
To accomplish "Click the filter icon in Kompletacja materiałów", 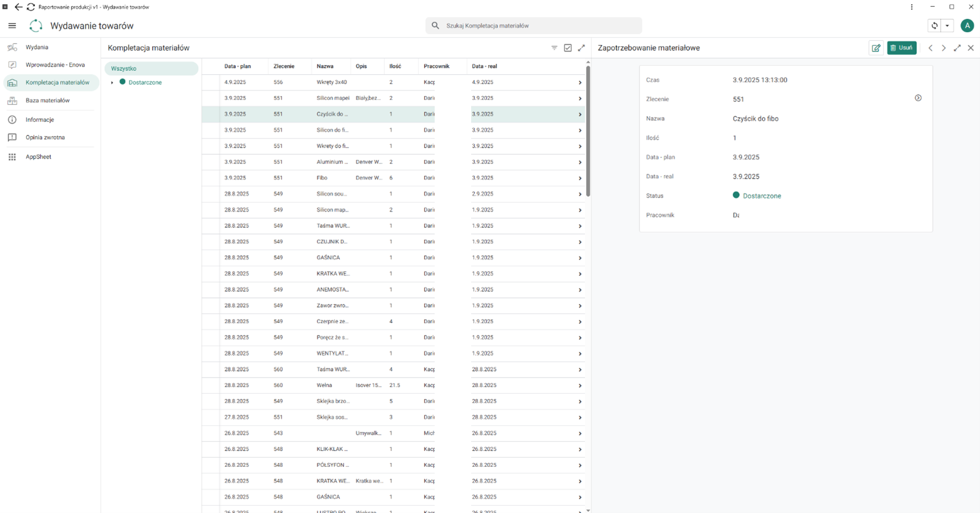I will pos(554,48).
